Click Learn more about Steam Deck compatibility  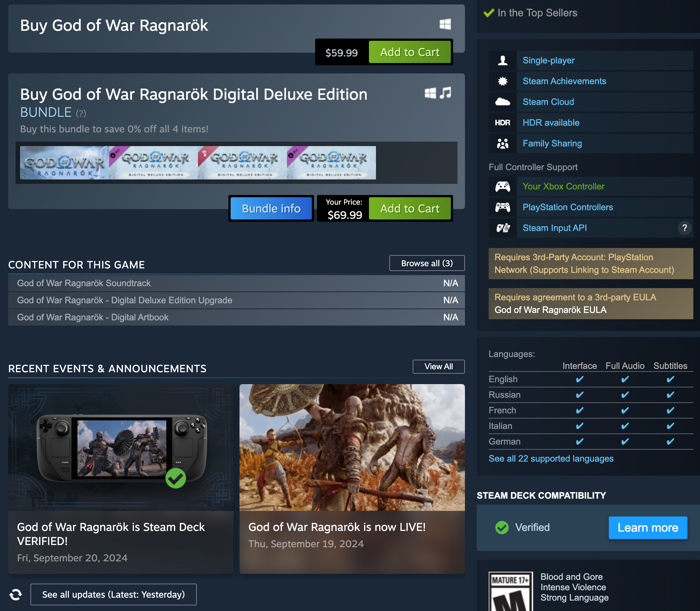coord(648,528)
